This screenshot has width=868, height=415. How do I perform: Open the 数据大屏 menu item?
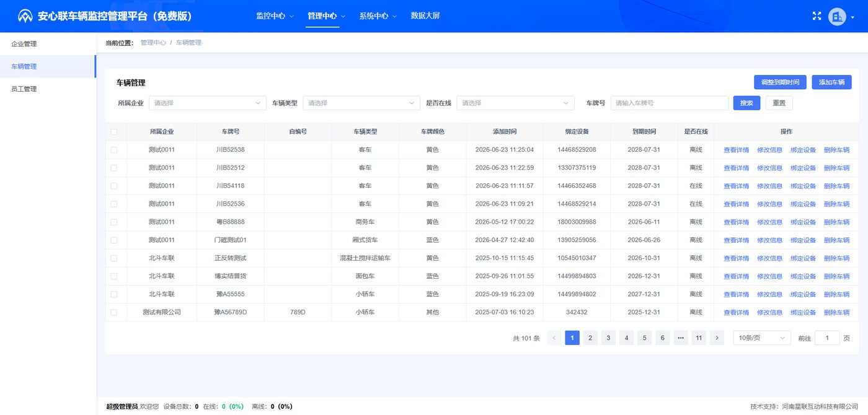425,16
